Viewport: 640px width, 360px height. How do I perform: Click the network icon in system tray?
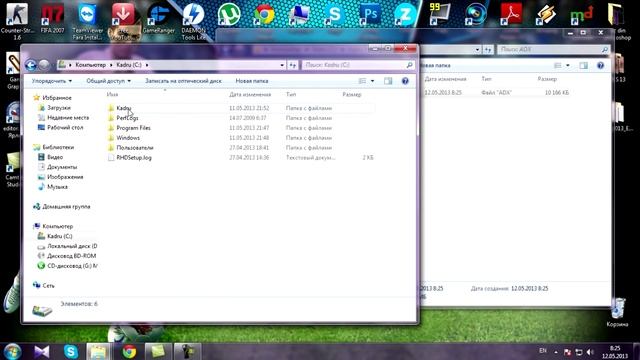(x=579, y=352)
